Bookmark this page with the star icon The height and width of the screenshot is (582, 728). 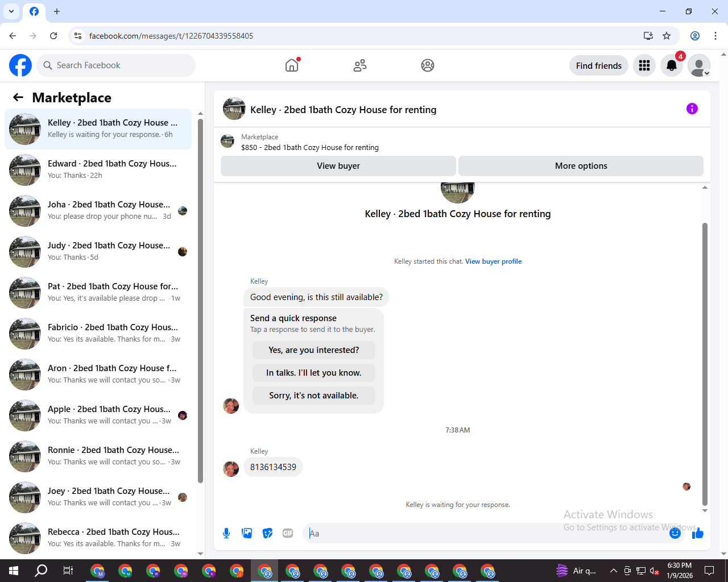[667, 36]
